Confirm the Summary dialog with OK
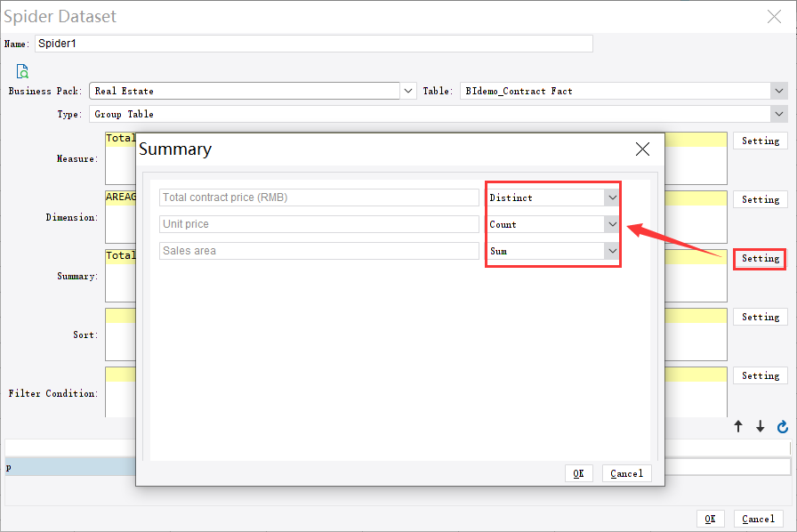This screenshot has height=532, width=797. click(x=579, y=472)
